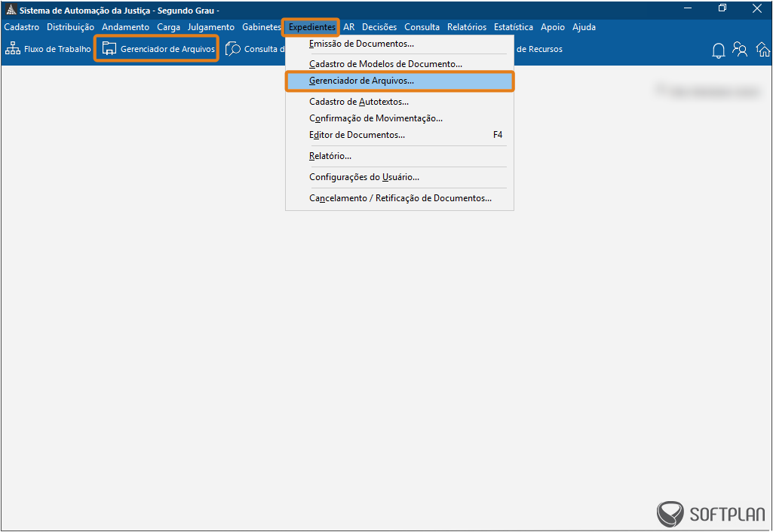Open the Carga menu
The height and width of the screenshot is (532, 773).
click(169, 27)
